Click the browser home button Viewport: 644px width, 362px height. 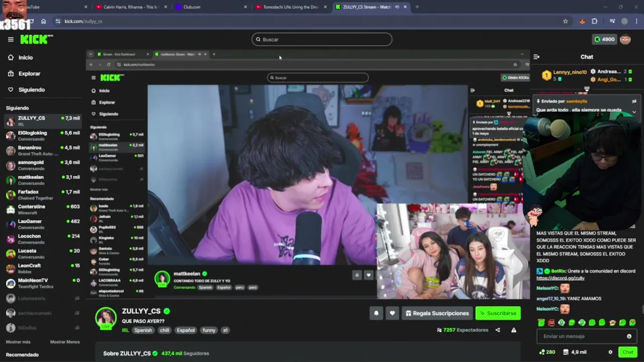(x=43, y=21)
